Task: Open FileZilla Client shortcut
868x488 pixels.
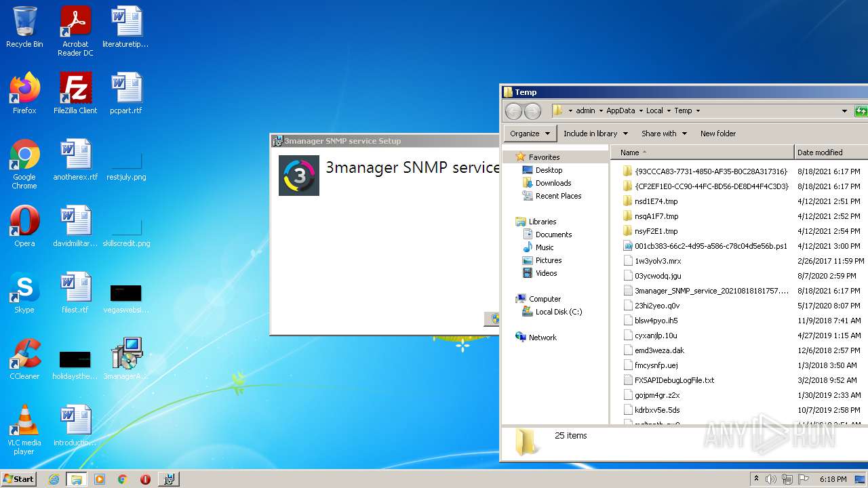Action: [75, 94]
